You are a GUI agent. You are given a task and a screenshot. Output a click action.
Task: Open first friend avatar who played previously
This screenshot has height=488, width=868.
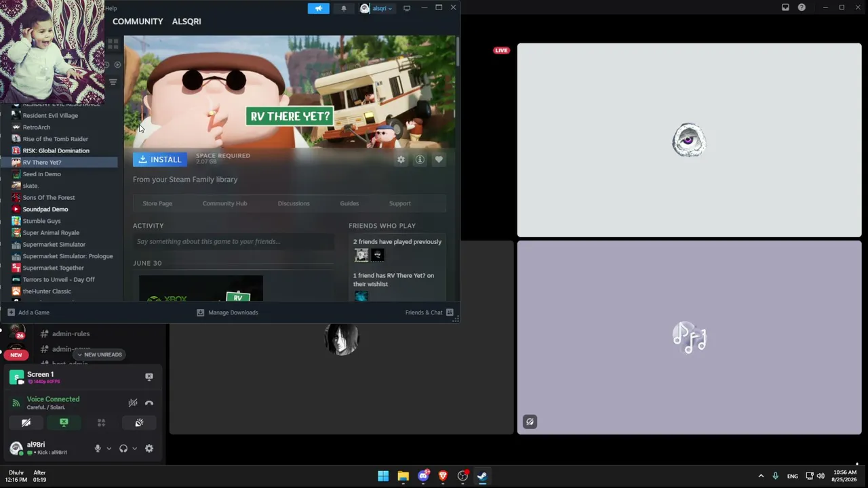(x=361, y=255)
